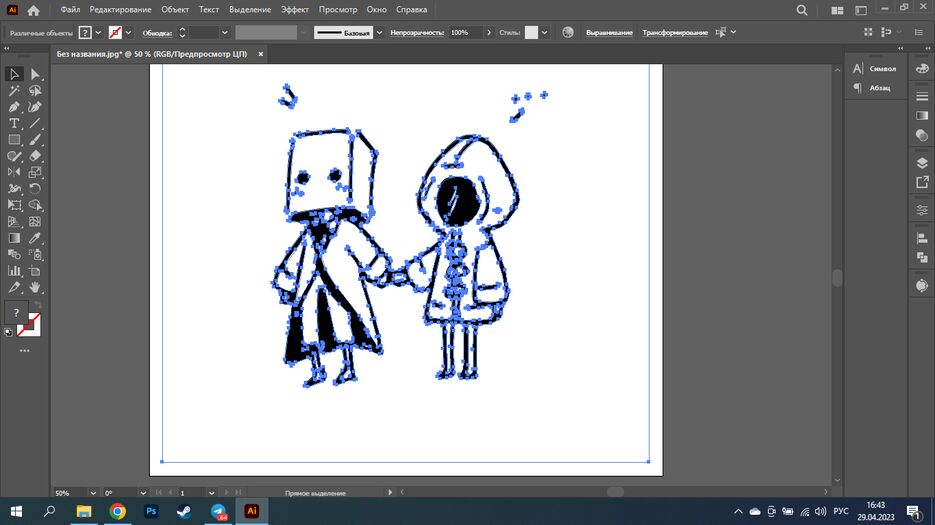Open the rotation angle 0° dropdown
Viewport: 935px width, 525px height.
(143, 493)
